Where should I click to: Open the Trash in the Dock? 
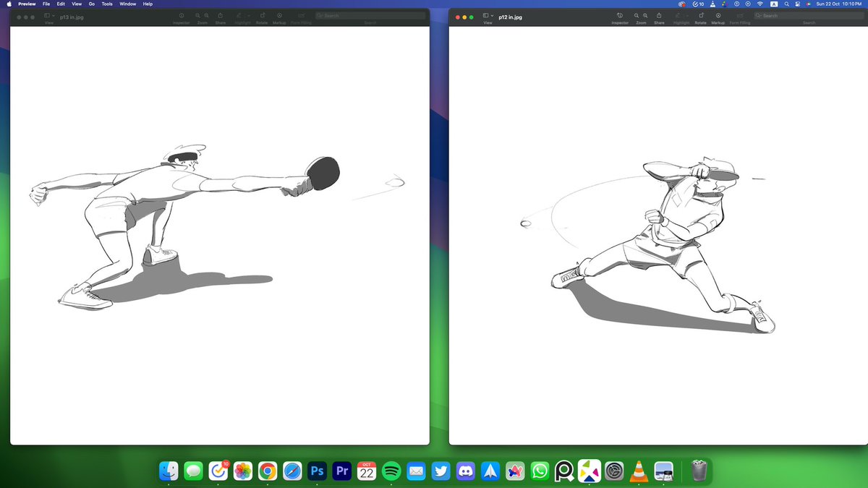699,471
